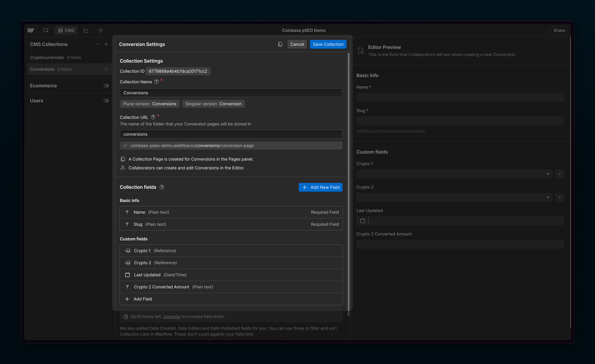Open the analytics chart icon in toolbar
Image resolution: width=595 pixels, height=364 pixels.
tap(86, 30)
